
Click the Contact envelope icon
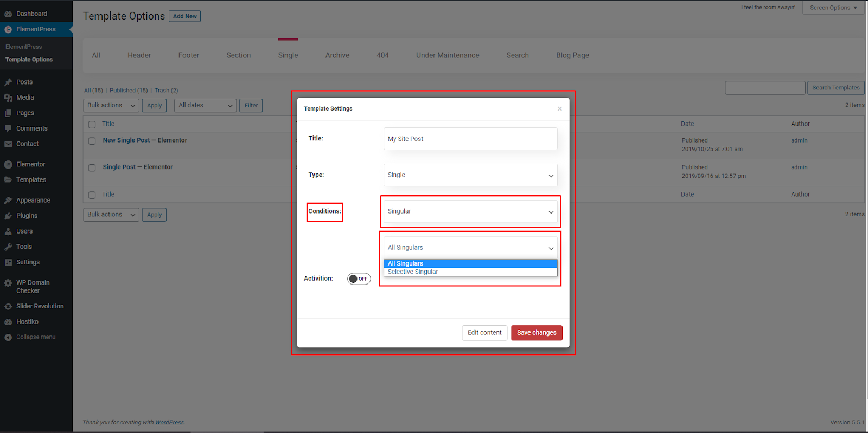(8, 144)
